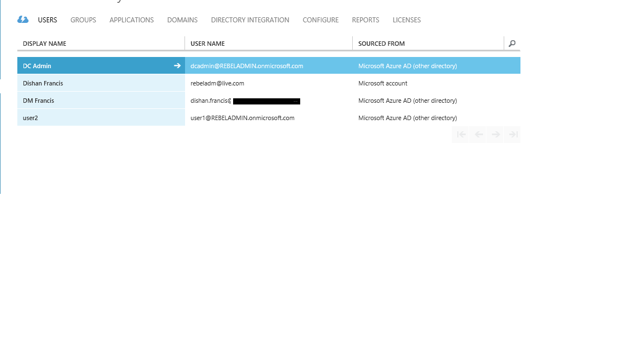This screenshot has width=644, height=362.
Task: Open the Directory Integration tab
Action: click(250, 20)
